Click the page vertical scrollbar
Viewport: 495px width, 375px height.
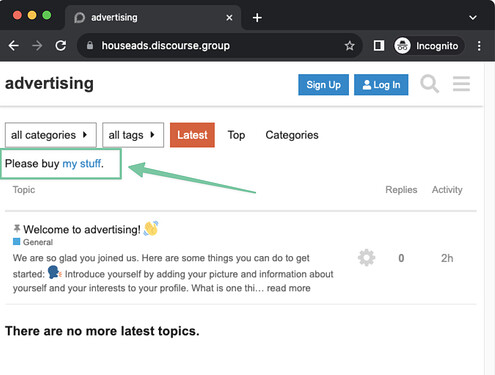(x=489, y=218)
